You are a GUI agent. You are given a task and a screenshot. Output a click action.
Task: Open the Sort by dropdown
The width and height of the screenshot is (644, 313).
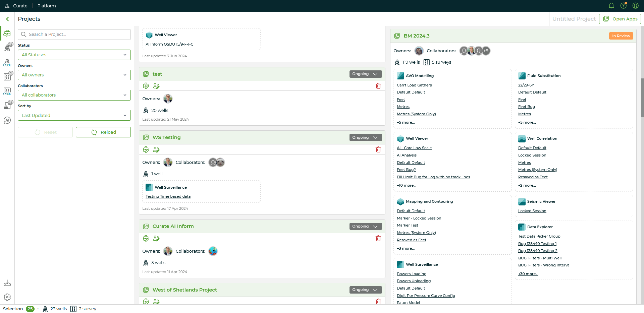tap(74, 115)
